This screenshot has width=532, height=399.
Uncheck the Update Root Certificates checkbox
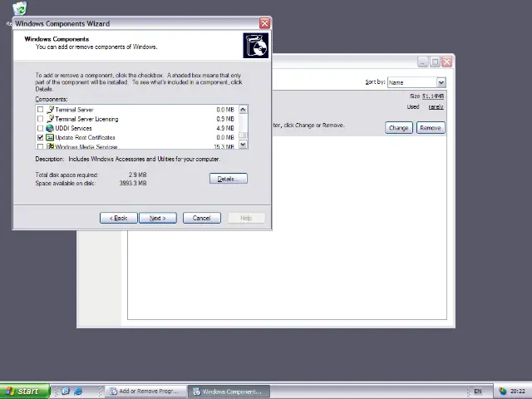pos(41,137)
